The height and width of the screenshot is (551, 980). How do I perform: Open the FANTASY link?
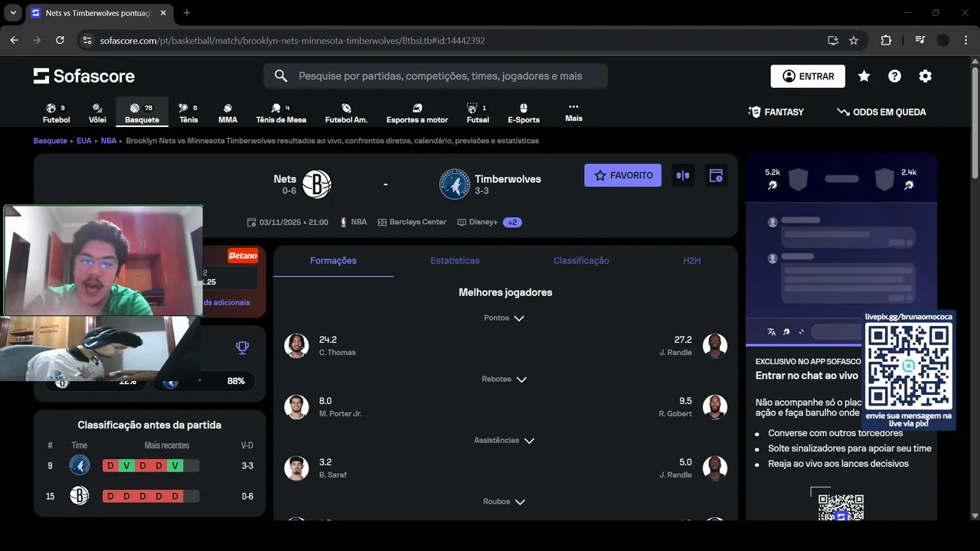click(x=776, y=112)
